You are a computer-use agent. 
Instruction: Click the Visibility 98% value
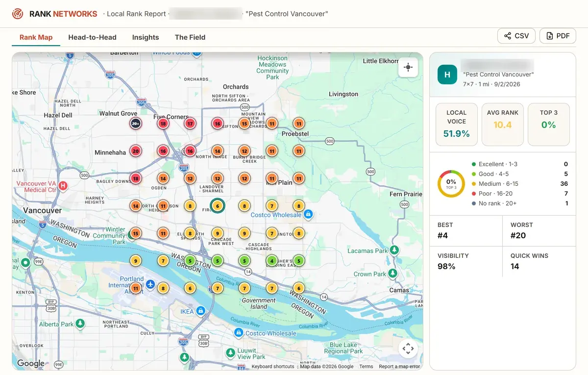(x=446, y=267)
